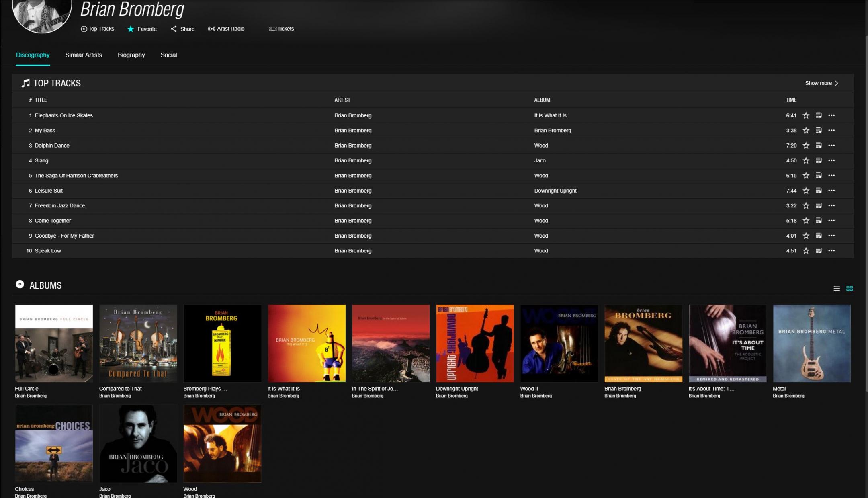Star the Leisure Suit track
Screen dimensions: 868x498
[806, 191]
